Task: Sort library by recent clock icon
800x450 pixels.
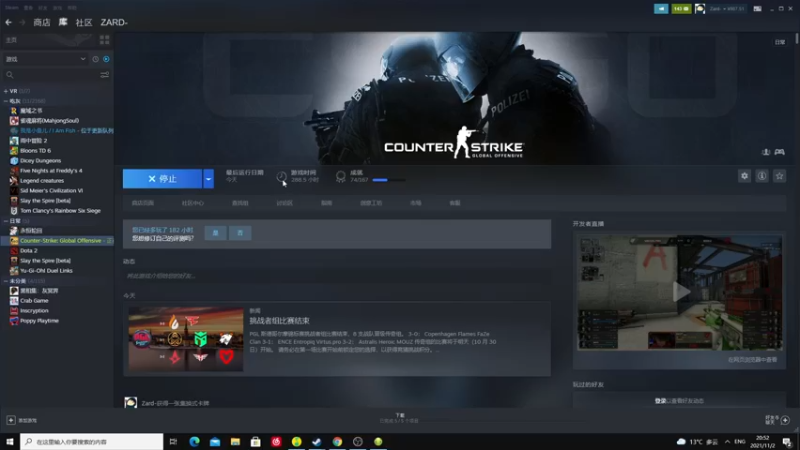Action: click(x=95, y=59)
